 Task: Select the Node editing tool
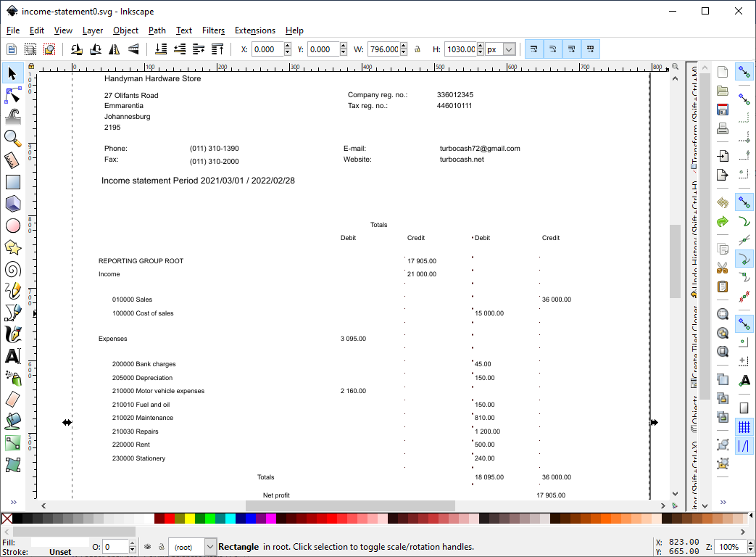click(x=13, y=94)
